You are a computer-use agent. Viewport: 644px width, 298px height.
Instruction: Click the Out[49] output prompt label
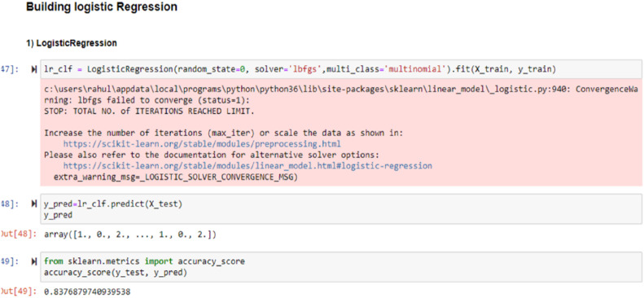(19, 291)
